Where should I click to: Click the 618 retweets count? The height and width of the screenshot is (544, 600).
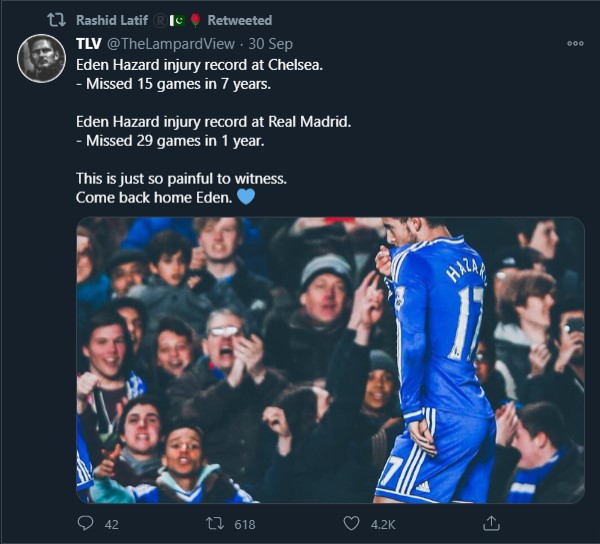coord(245,524)
